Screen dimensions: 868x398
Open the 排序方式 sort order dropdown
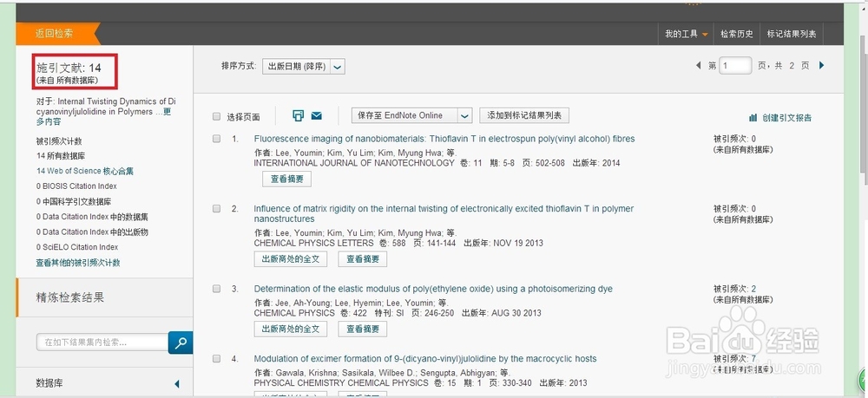[303, 66]
